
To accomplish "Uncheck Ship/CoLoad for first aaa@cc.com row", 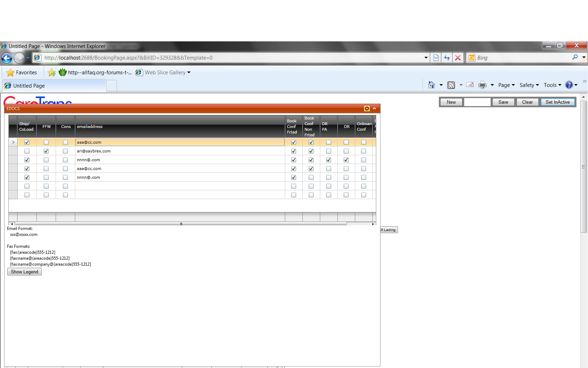I will click(27, 142).
